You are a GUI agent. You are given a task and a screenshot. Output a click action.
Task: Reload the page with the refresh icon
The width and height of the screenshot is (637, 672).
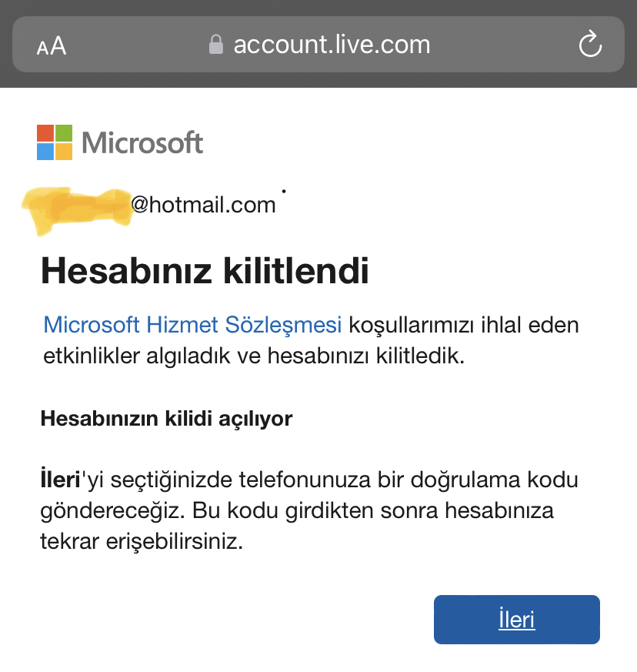point(590,44)
